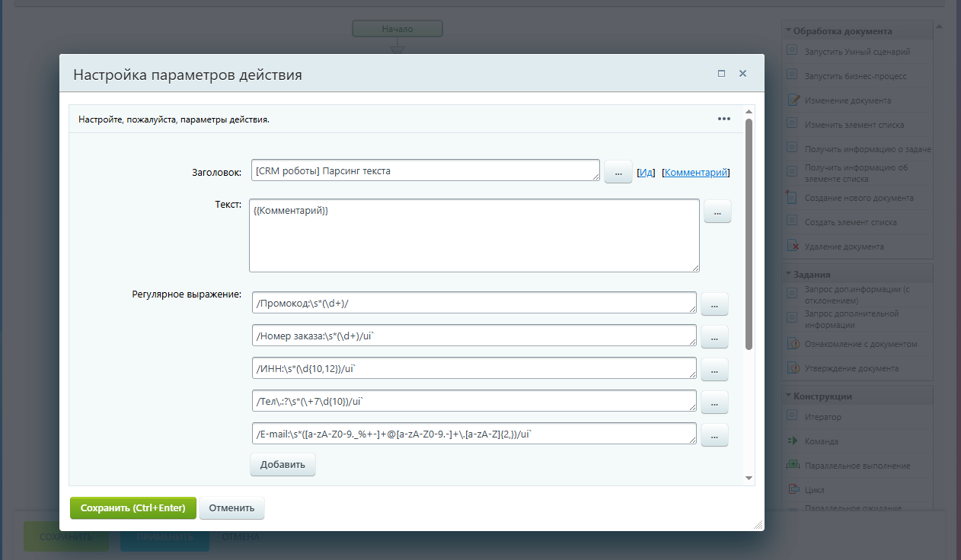Open field picker for Номер заказа expression
The width and height of the screenshot is (961, 560).
714,336
